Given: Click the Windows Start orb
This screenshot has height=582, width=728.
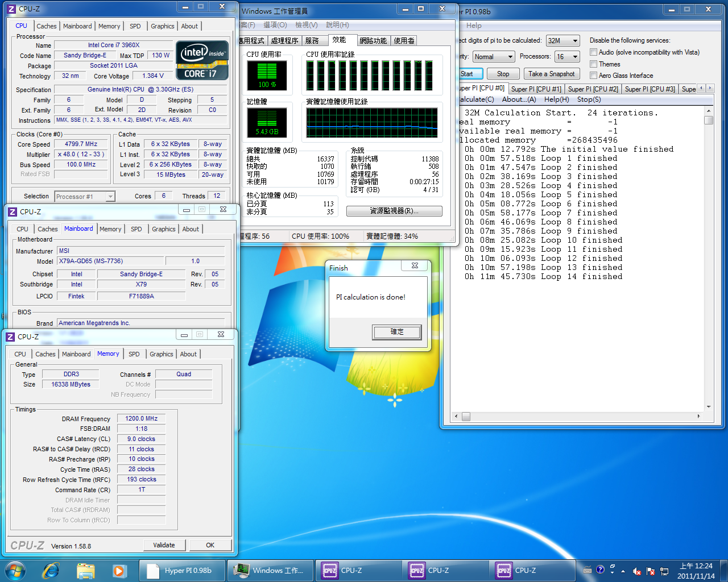Looking at the screenshot, I should click(x=15, y=570).
